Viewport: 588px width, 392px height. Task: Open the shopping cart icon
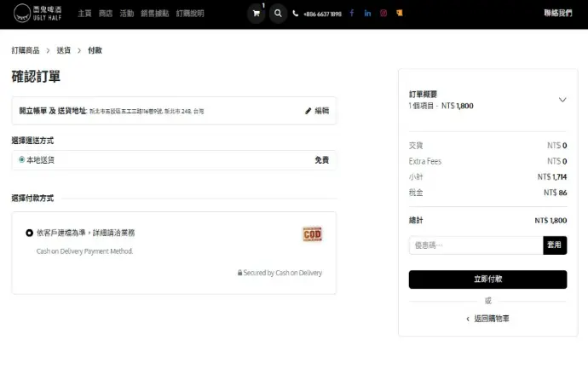tap(256, 14)
